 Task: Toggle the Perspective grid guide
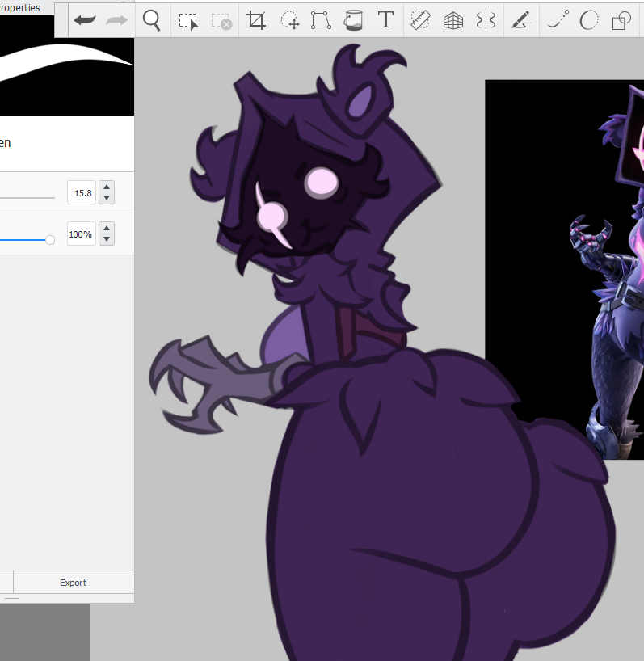(453, 20)
